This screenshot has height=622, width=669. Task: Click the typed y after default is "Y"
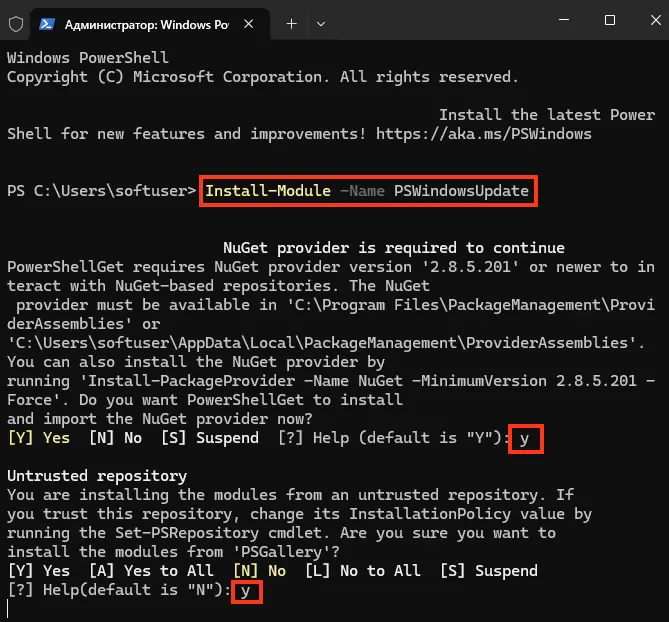525,439
